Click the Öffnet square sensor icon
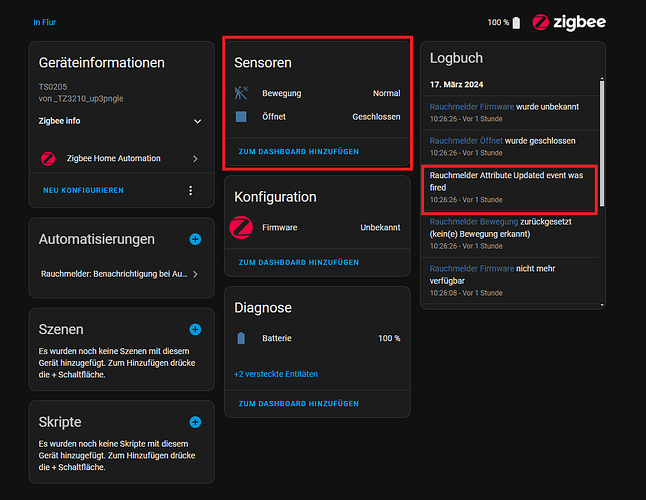 click(241, 117)
